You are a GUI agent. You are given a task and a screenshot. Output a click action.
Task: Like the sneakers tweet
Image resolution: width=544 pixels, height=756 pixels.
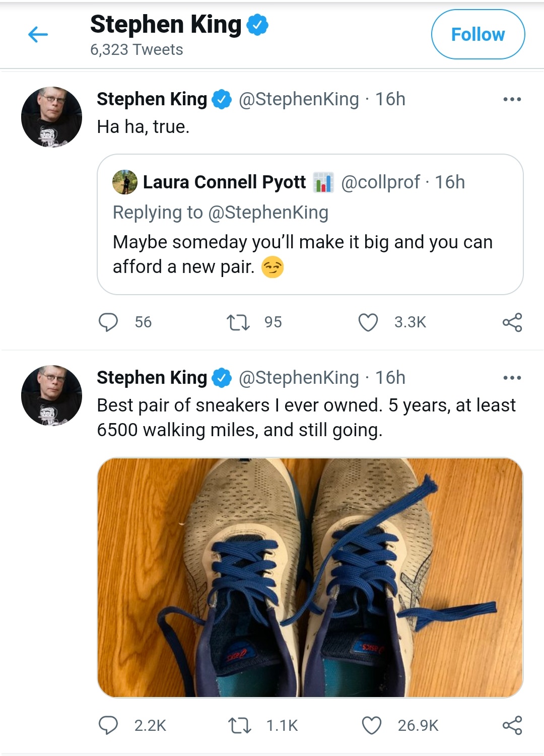[x=372, y=725]
